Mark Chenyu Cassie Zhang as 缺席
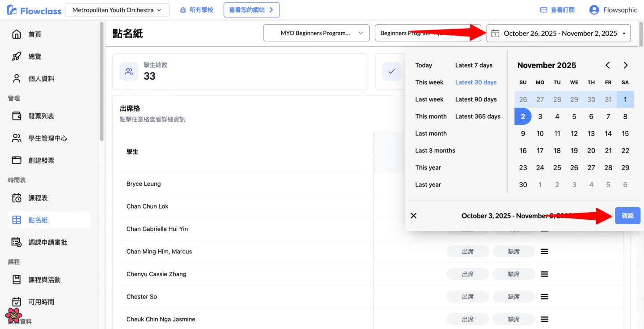Screen dimensions: 644x329 pyautogui.click(x=513, y=274)
